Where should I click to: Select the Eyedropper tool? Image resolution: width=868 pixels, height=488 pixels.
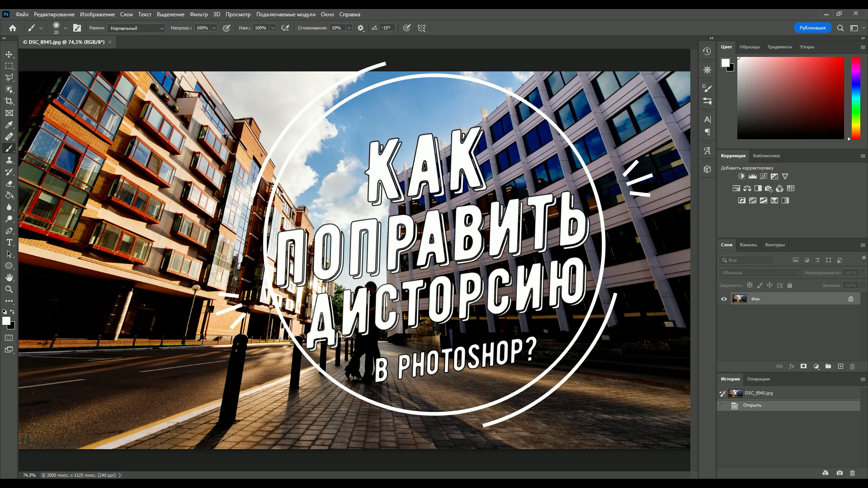pos(9,125)
